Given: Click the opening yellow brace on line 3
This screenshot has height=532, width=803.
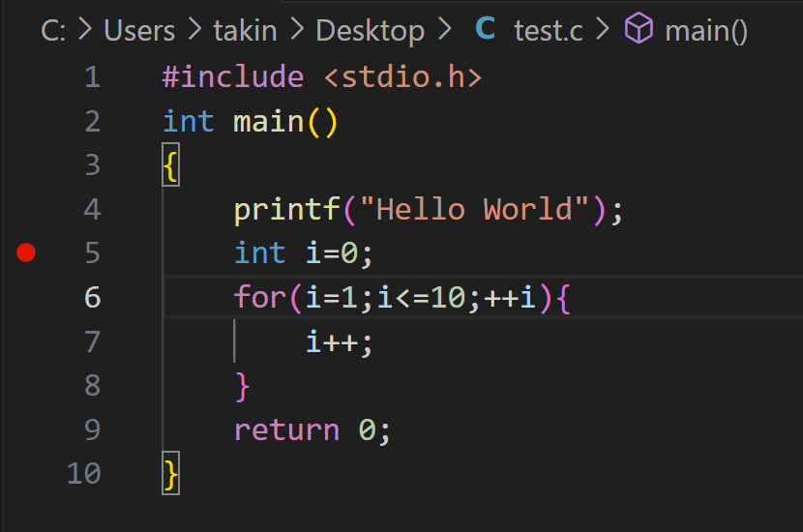Looking at the screenshot, I should pyautogui.click(x=170, y=166).
